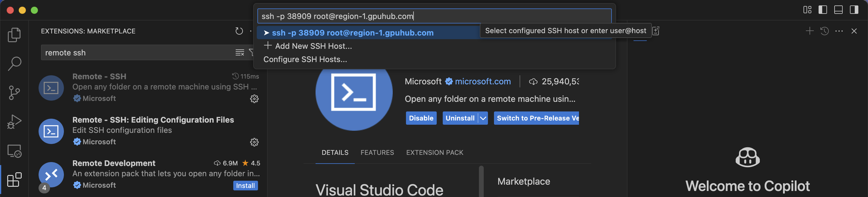Switch to the FEATURES tab
The width and height of the screenshot is (868, 197).
pos(377,152)
